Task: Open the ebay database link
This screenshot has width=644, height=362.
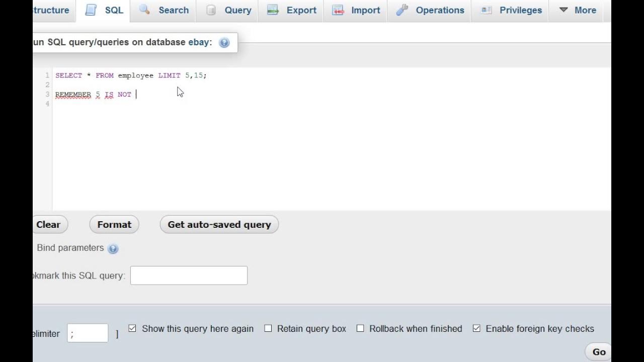Action: 198,42
